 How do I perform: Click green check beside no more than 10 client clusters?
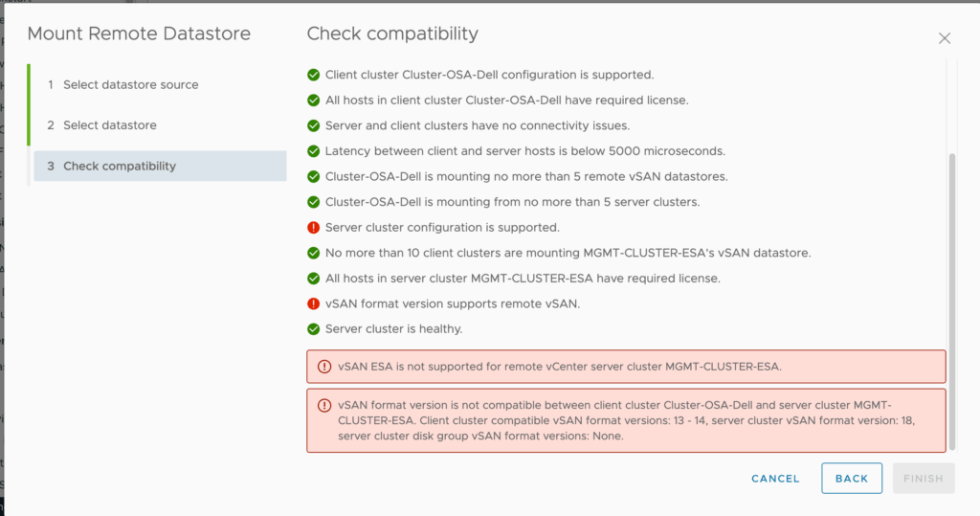[313, 253]
